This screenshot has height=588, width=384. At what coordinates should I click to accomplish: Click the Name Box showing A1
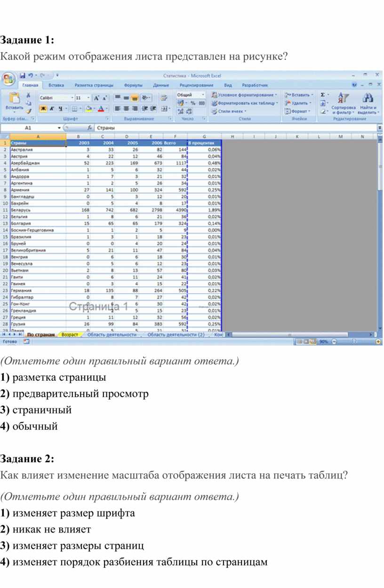click(x=29, y=128)
